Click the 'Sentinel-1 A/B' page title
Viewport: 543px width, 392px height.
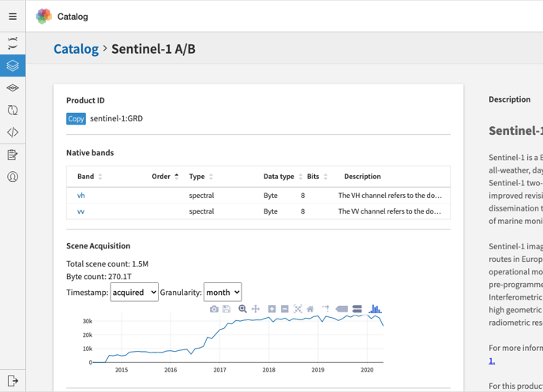153,49
